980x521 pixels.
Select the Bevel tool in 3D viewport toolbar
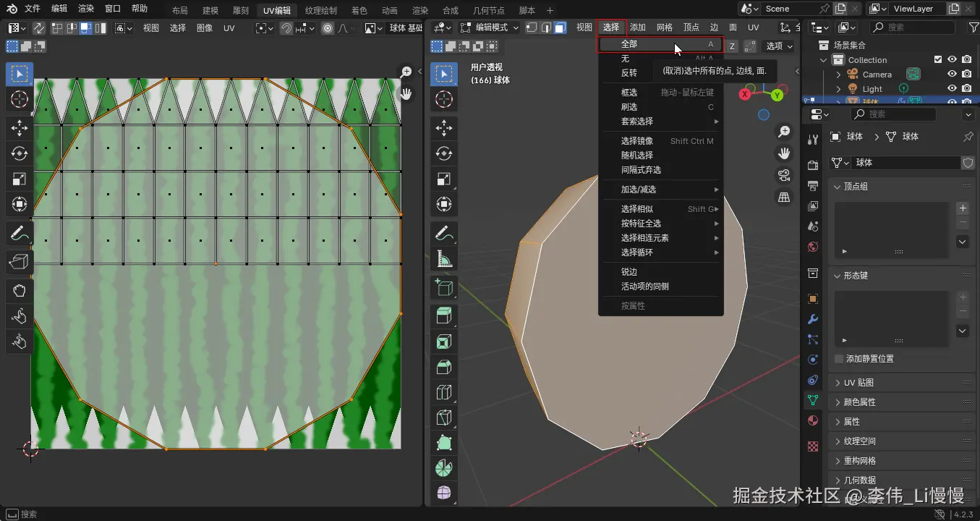(x=444, y=368)
